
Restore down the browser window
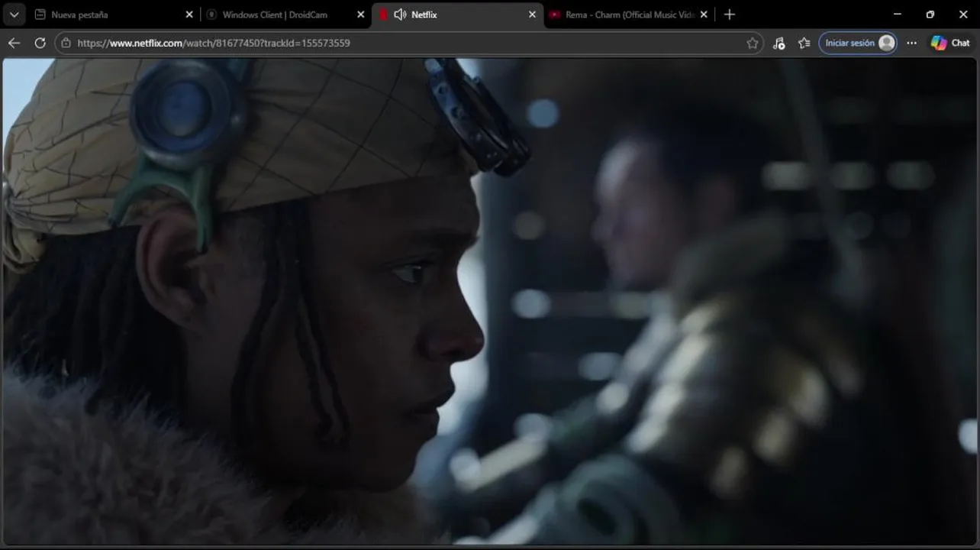pos(930,15)
